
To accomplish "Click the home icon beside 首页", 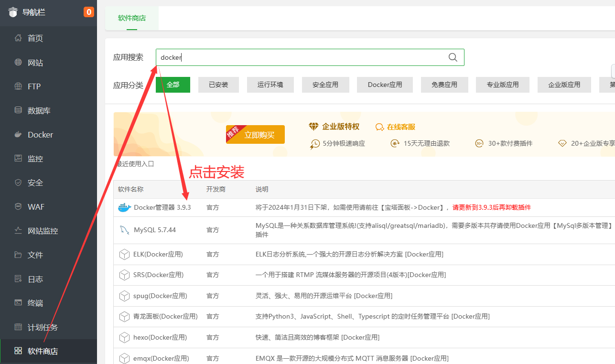I will pos(18,38).
